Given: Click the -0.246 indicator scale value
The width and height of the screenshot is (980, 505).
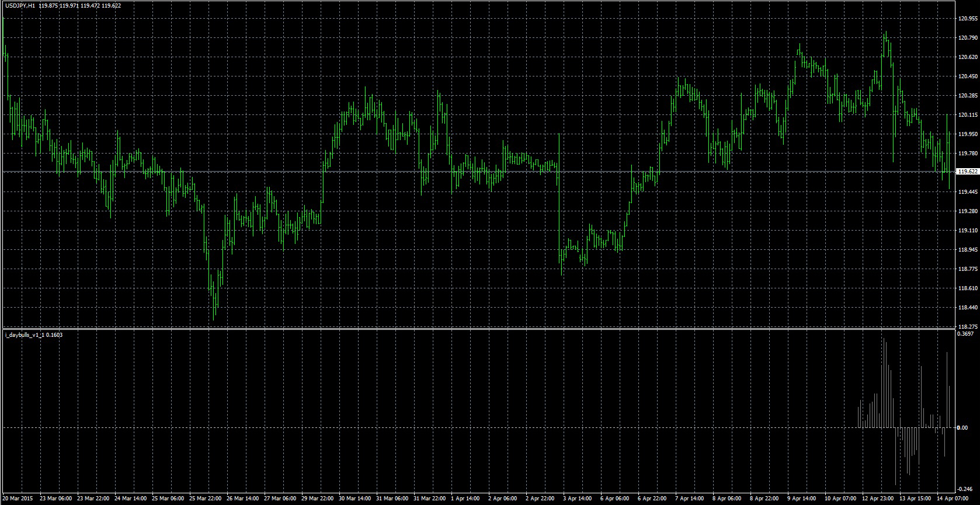Looking at the screenshot, I should [x=966, y=489].
